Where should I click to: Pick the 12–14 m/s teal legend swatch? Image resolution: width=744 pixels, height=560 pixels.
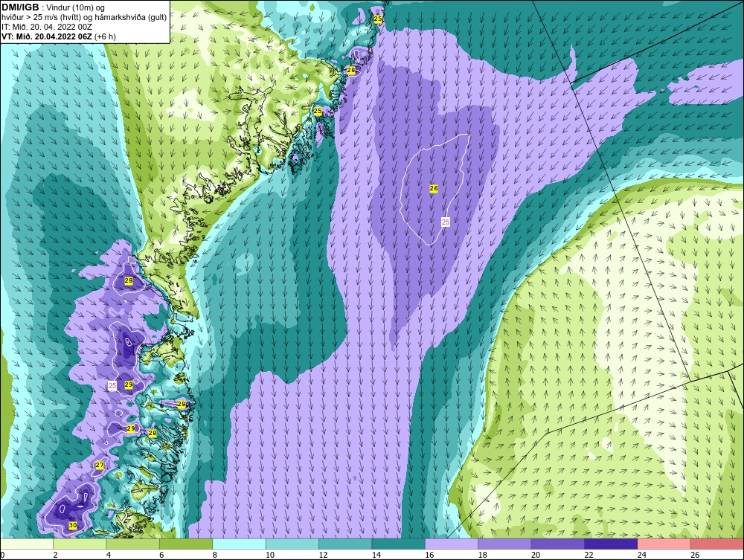click(x=345, y=544)
